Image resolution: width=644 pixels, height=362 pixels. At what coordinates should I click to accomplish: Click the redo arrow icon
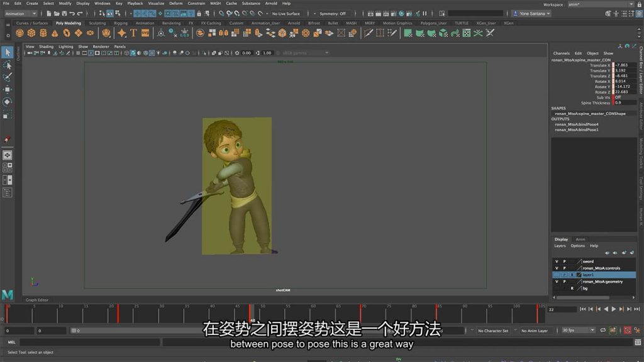(x=80, y=14)
